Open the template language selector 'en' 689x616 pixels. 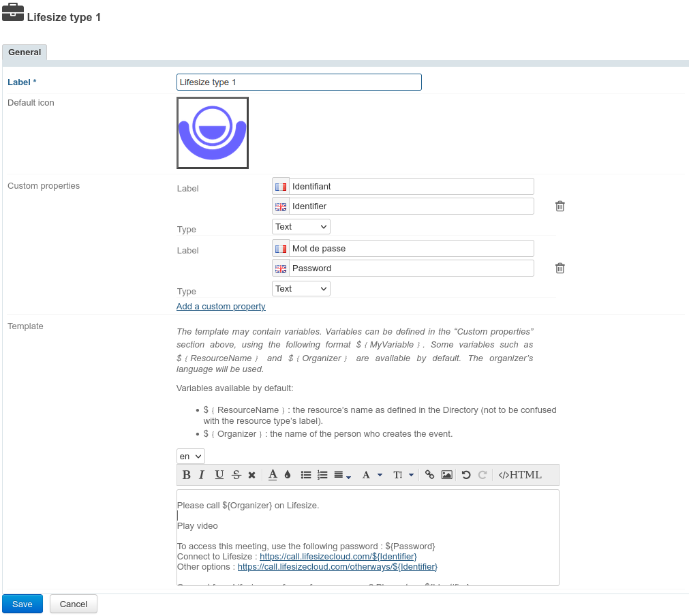190,456
